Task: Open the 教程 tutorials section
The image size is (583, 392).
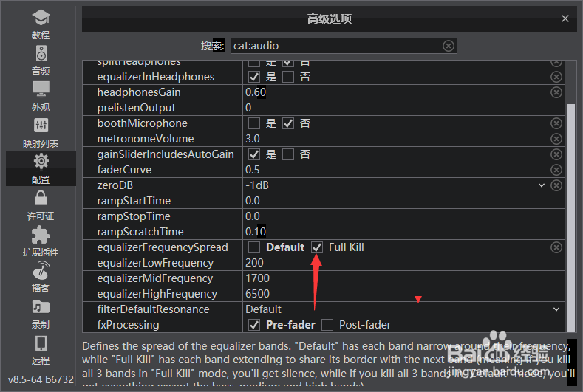Action: coord(41,24)
